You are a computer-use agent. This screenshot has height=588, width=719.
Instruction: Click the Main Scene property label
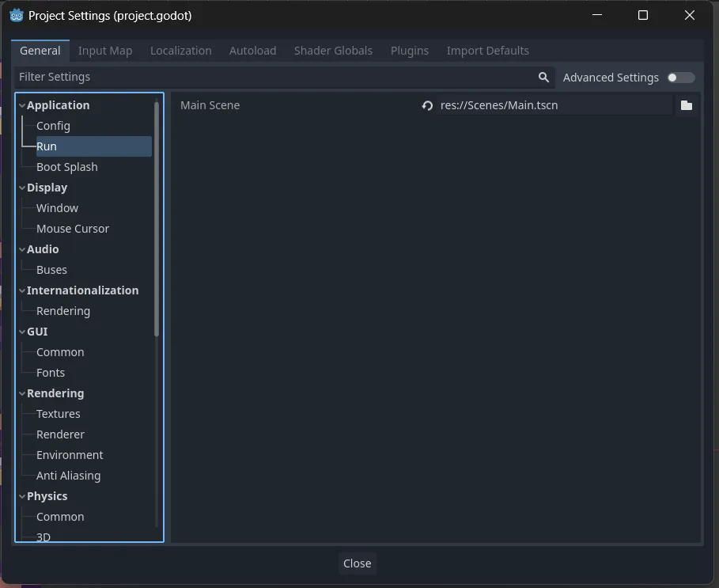coord(210,105)
